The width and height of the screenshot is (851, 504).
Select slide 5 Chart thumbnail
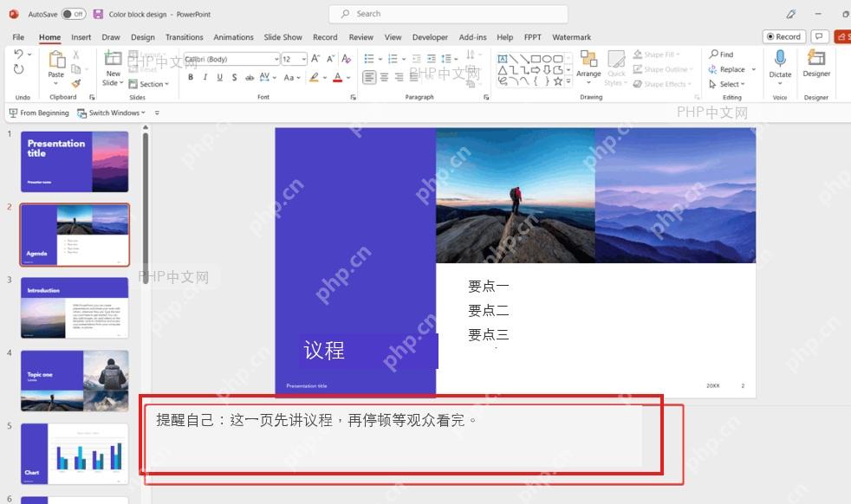(75, 454)
